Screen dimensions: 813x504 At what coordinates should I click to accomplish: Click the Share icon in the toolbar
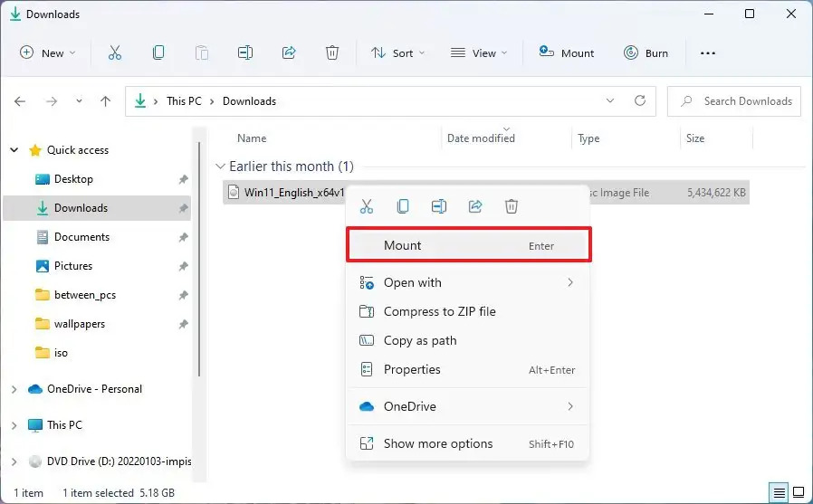point(289,52)
